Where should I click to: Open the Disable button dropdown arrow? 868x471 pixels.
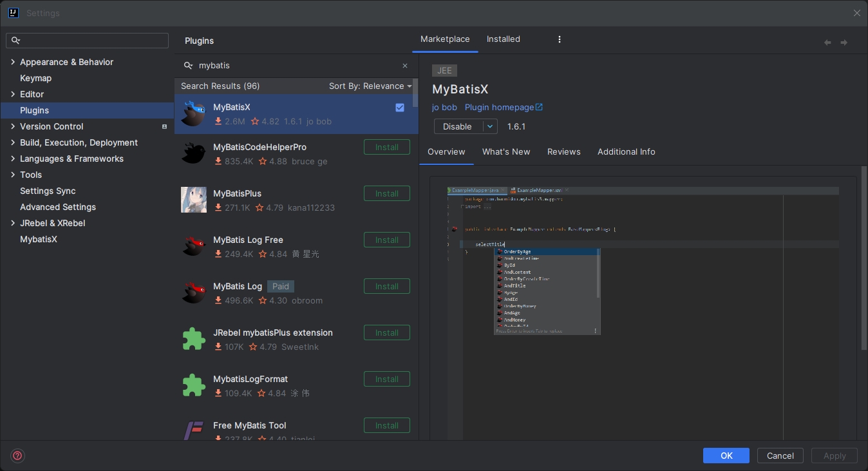490,127
